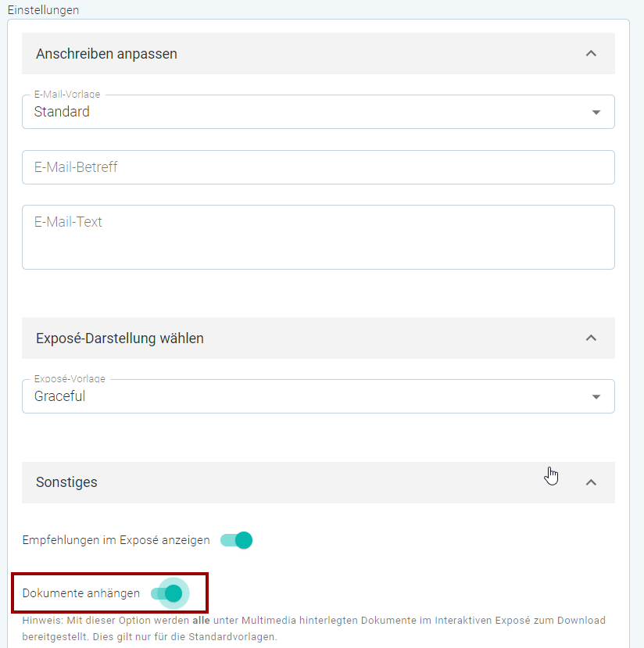Image resolution: width=644 pixels, height=648 pixels.
Task: Open the E-Mail-Vorlage Standard combo box
Action: click(x=318, y=112)
